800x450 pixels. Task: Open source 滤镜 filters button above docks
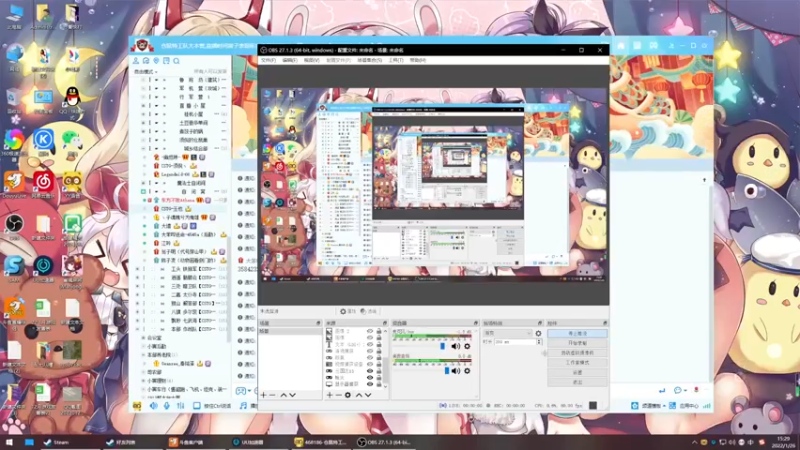(368, 311)
